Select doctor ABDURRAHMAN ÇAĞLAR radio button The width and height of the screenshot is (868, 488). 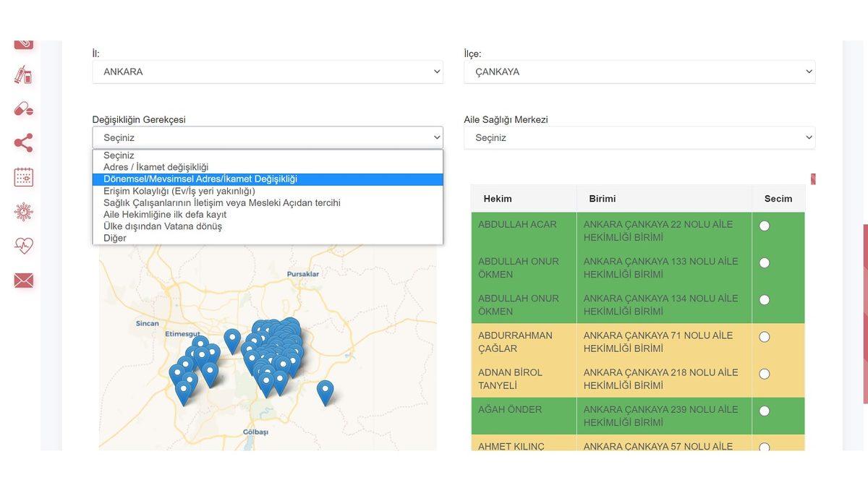[765, 337]
